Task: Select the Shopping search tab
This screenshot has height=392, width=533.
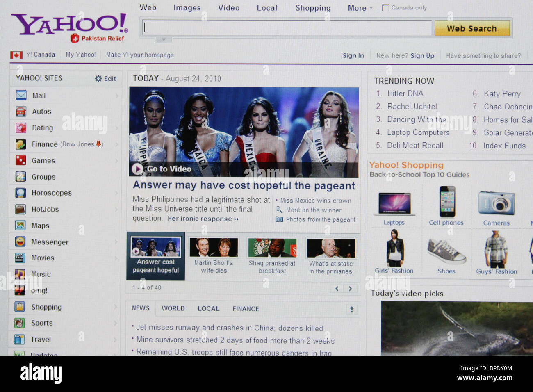Action: (313, 8)
